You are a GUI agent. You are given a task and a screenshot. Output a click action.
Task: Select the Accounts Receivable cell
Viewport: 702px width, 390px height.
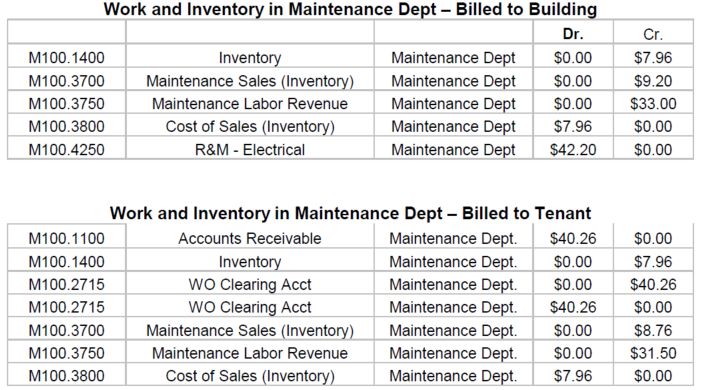(250, 239)
